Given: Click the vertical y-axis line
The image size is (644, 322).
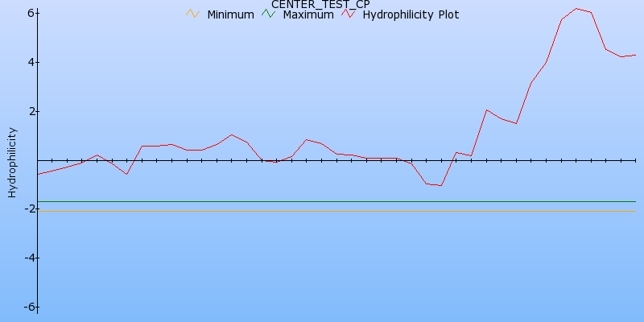Looking at the screenshot, I should click(38, 242).
